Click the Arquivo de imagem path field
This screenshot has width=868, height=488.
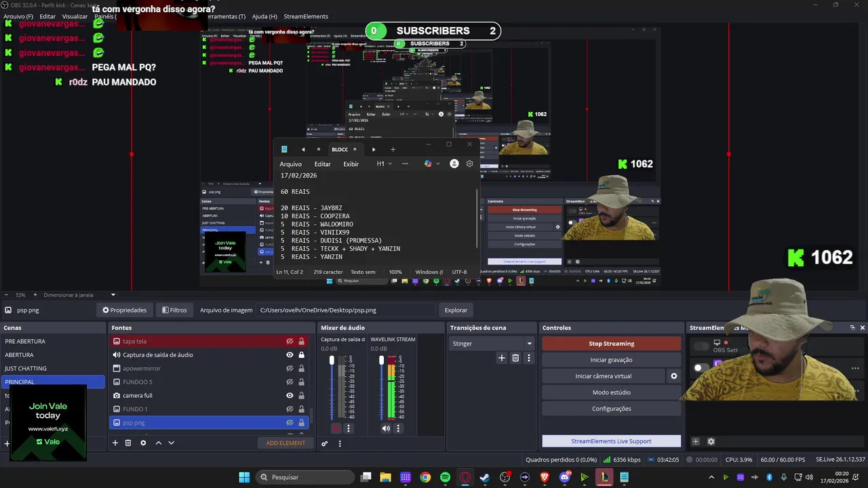[346, 310]
